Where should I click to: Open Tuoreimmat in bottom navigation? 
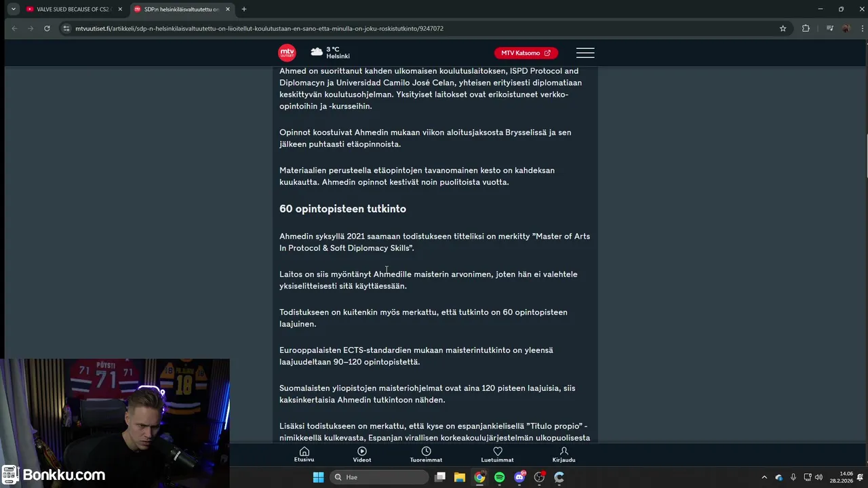pyautogui.click(x=426, y=455)
